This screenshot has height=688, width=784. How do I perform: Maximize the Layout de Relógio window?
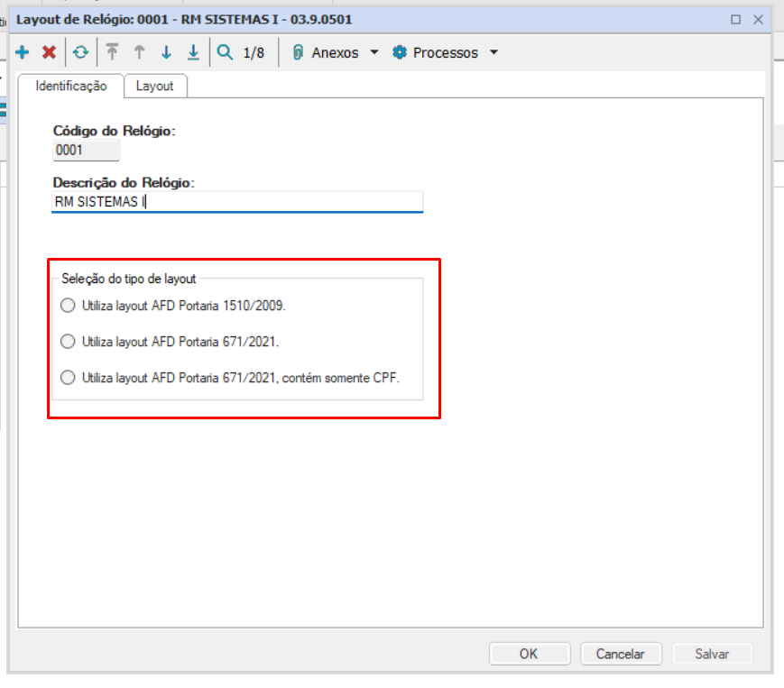tap(735, 20)
